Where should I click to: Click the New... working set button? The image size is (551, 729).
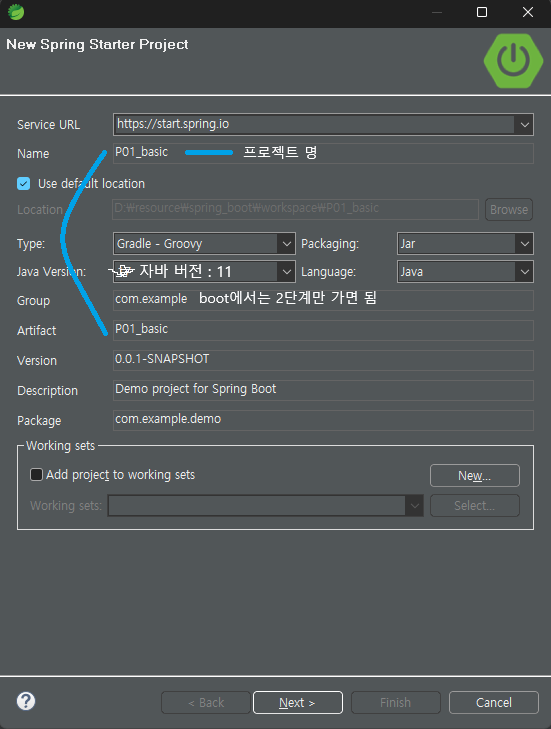(475, 476)
